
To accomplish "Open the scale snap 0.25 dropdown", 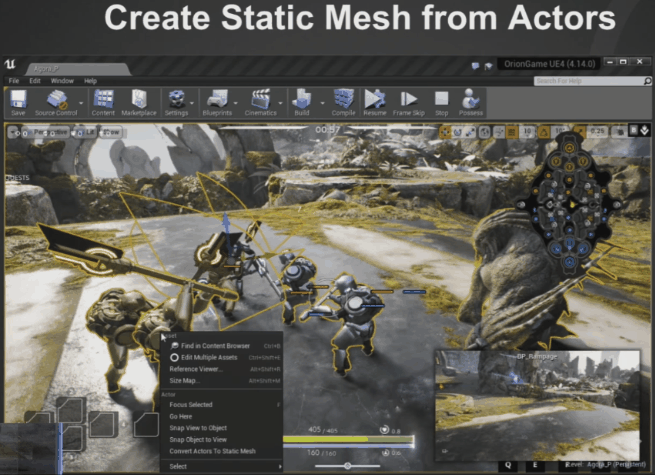I will click(597, 132).
